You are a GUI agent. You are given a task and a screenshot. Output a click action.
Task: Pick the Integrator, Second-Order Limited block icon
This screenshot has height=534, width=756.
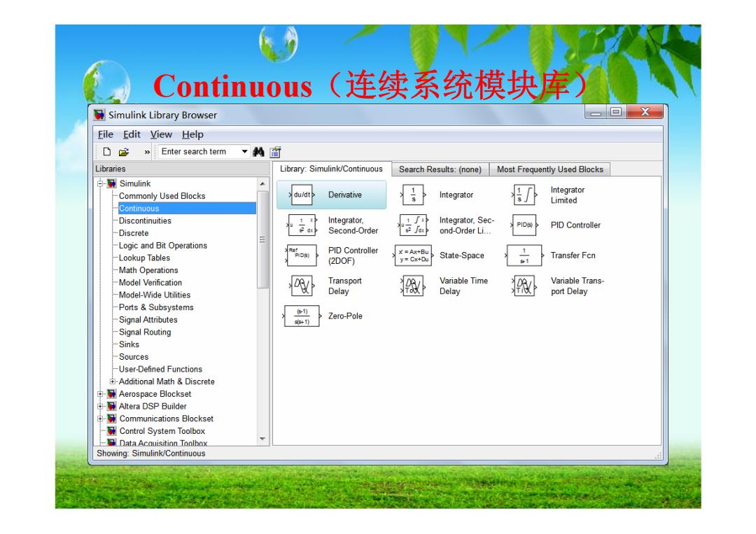413,225
